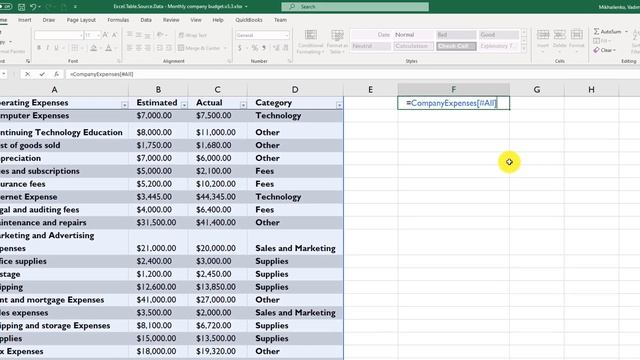
Task: Toggle Wrap Text
Action: point(193,35)
